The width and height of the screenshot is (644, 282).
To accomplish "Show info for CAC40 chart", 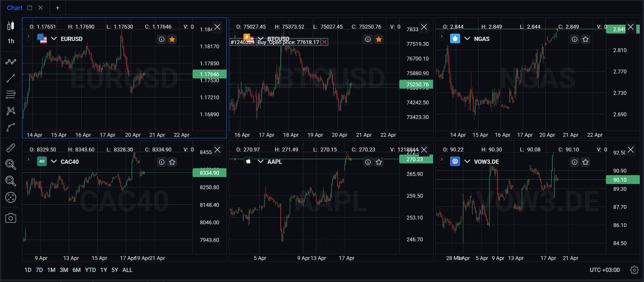I will (x=162, y=162).
